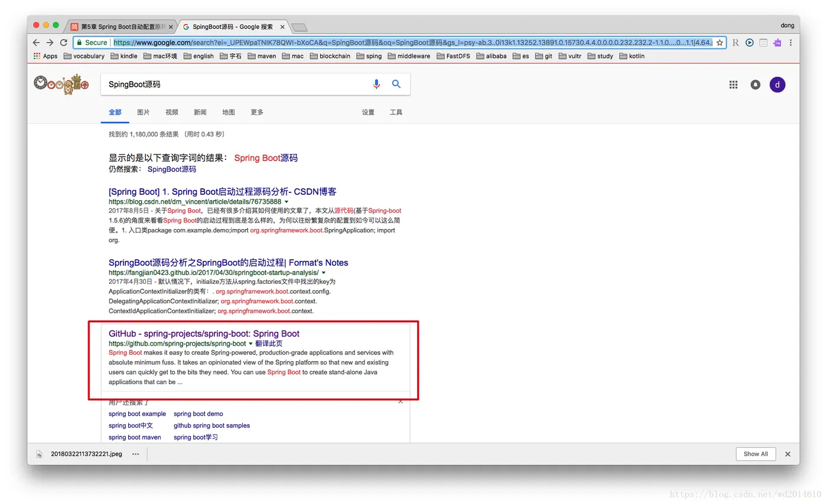Open the downloaded jpeg file options menu
Viewport: 827px width, 504px height.
(x=135, y=454)
